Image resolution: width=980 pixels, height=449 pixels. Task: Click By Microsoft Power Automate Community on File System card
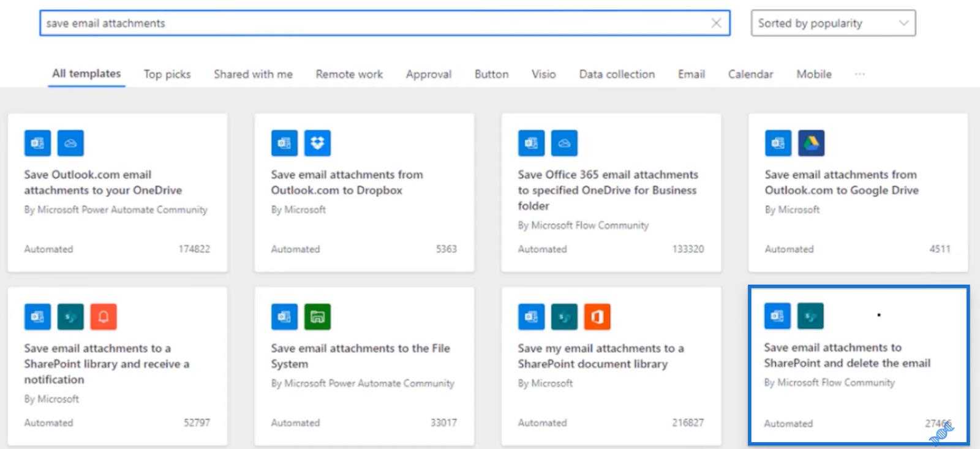coord(363,383)
